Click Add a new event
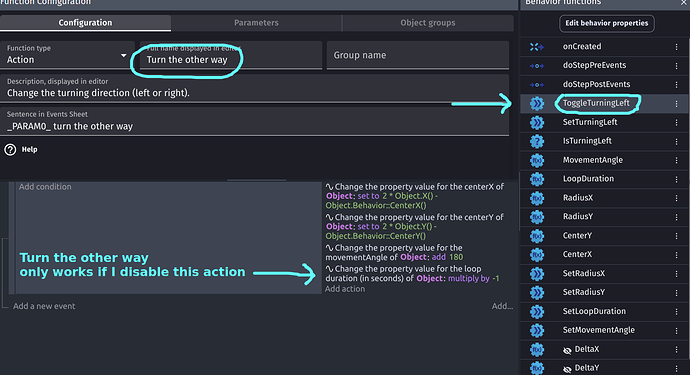Image resolution: width=690 pixels, height=375 pixels. click(44, 306)
